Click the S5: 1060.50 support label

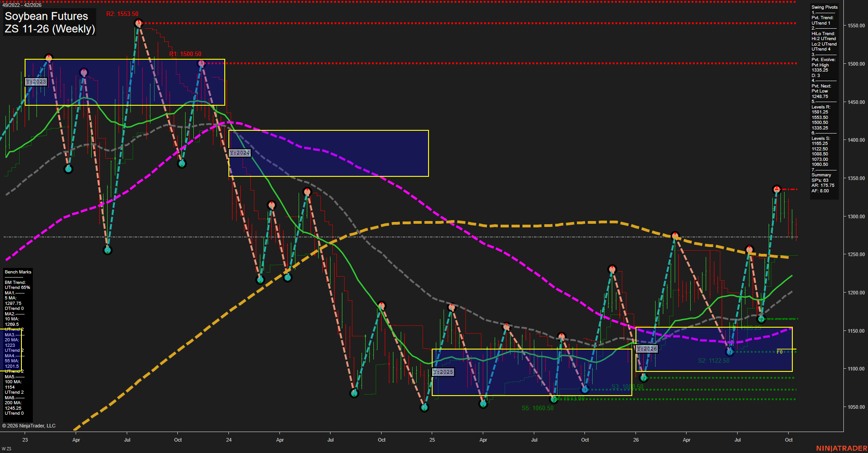pos(537,408)
